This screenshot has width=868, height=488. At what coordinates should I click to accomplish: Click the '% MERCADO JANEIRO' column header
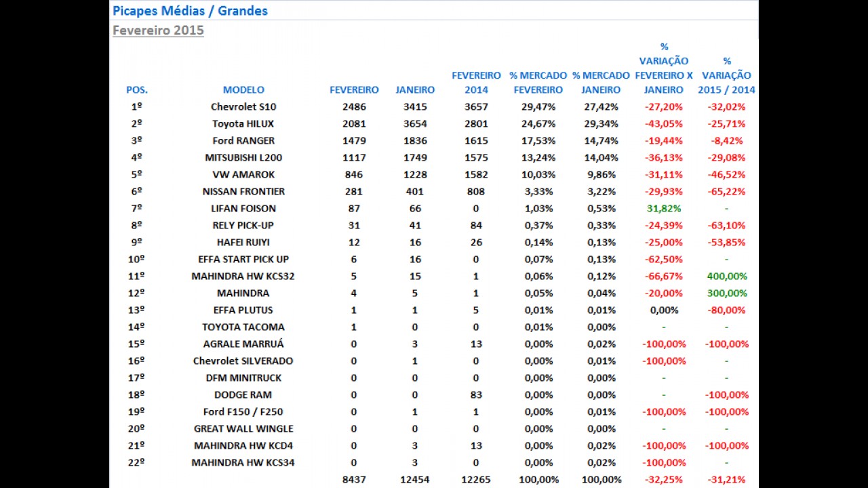tap(601, 83)
